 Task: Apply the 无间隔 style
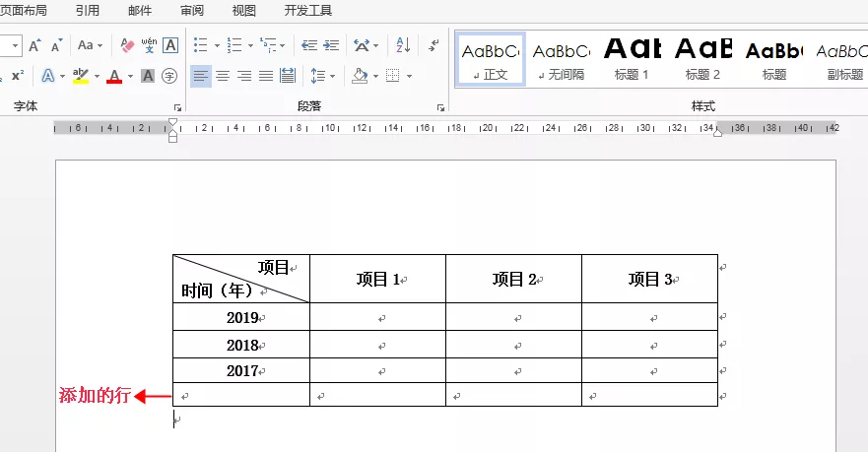pos(562,59)
